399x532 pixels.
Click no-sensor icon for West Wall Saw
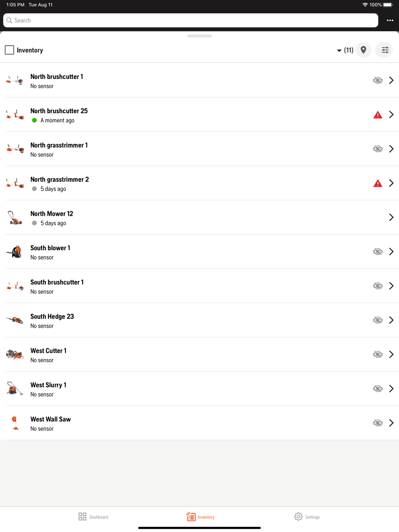(x=377, y=423)
